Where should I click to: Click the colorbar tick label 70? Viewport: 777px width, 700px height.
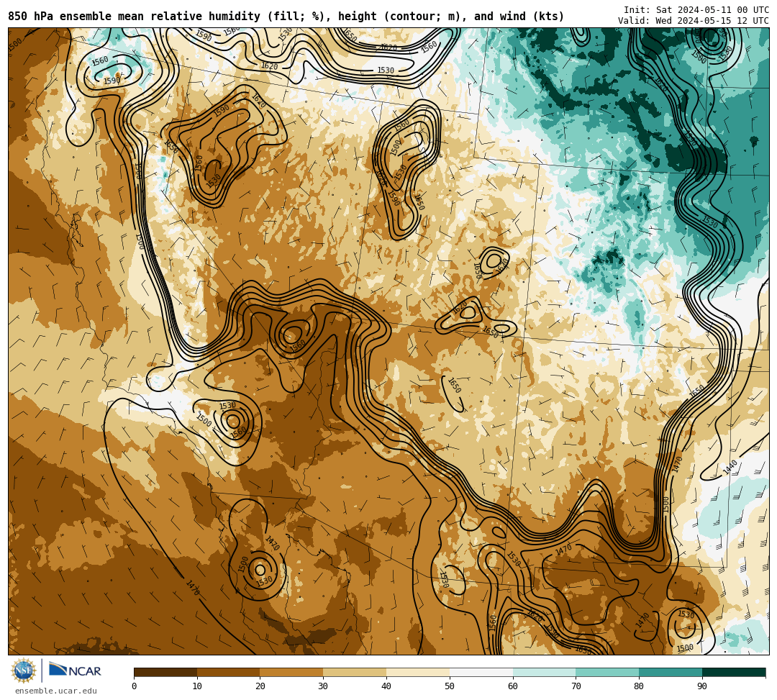[576, 686]
